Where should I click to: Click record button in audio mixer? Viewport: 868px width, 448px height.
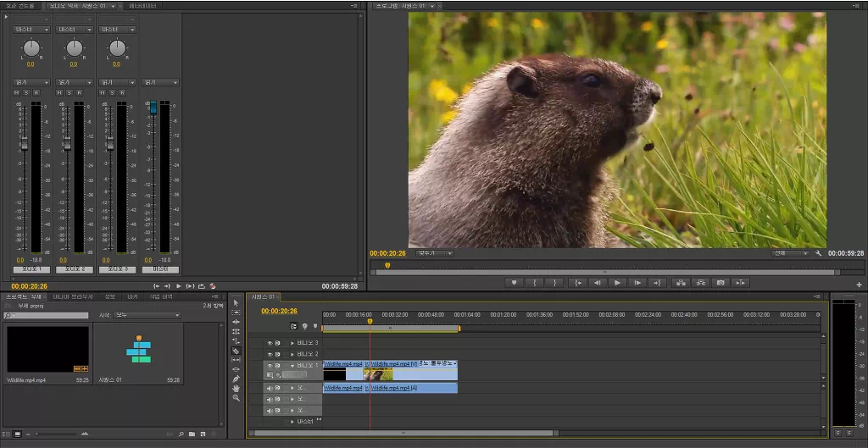click(213, 286)
